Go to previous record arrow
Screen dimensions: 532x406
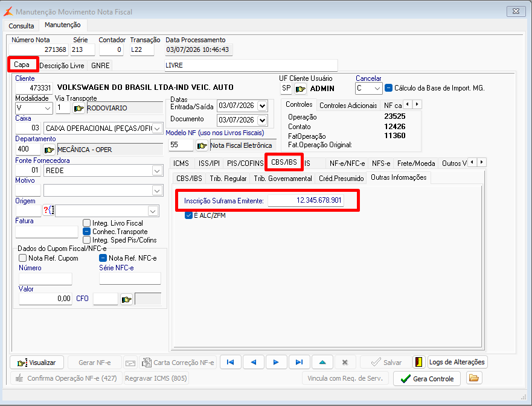(254, 363)
